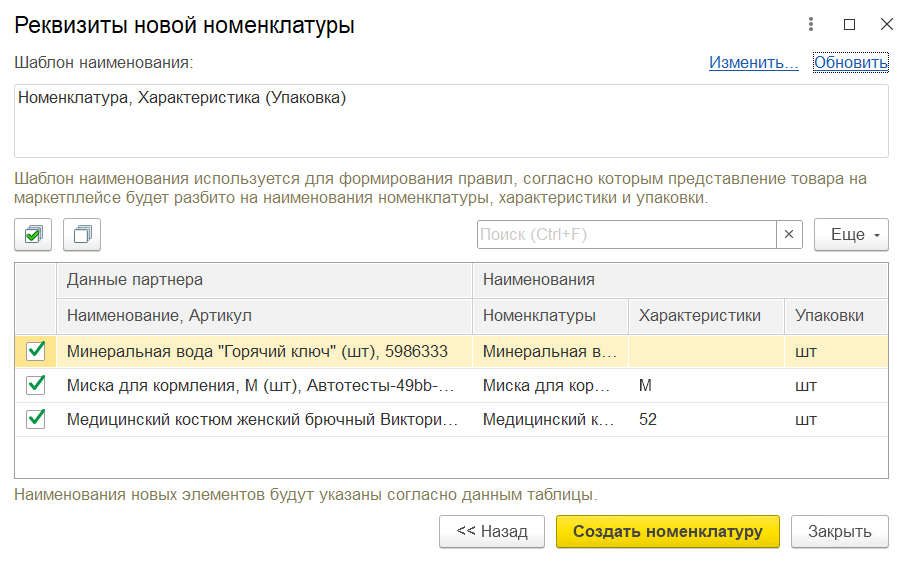Close the dialog with the X icon
911x562 pixels.
coord(886,25)
